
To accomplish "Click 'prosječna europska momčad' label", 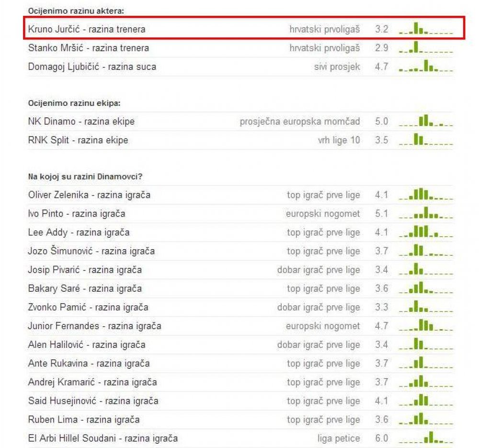I will (300, 121).
